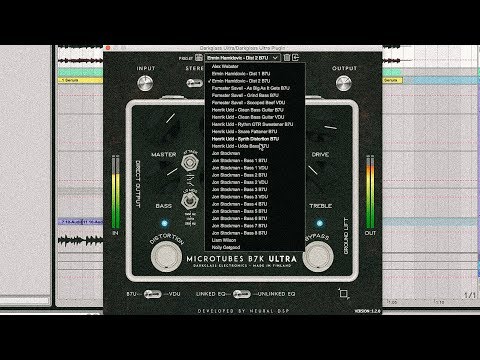Pick Forrester Savell - As Big As It Gets

pos(255,88)
